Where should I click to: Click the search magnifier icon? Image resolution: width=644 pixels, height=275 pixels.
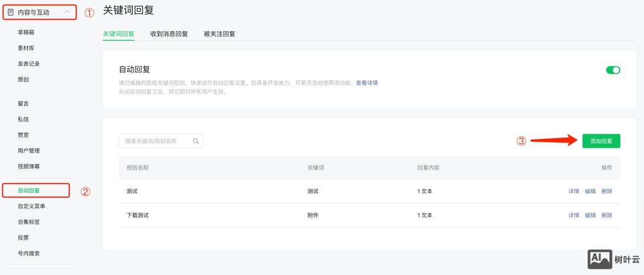point(196,141)
